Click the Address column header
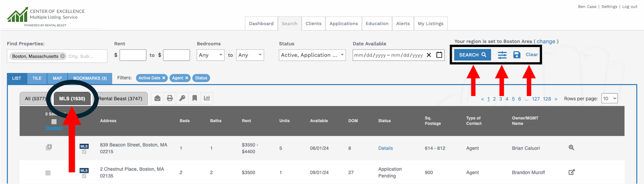 click(x=108, y=121)
